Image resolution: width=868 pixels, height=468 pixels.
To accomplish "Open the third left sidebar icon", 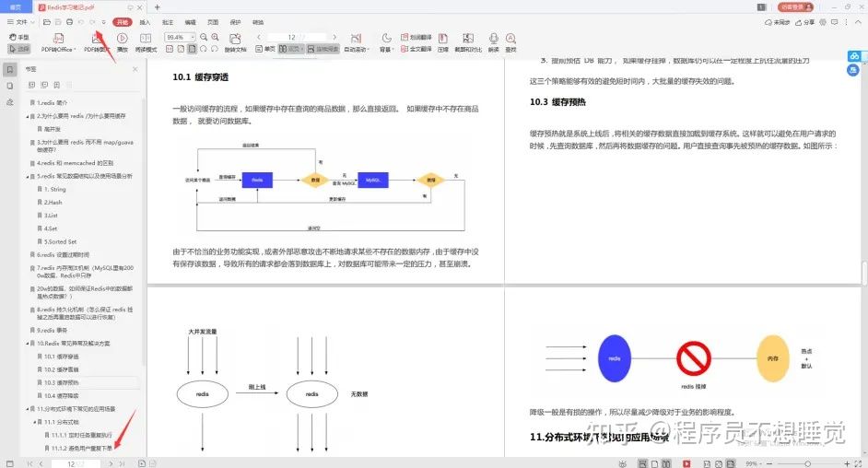I will coord(9,101).
